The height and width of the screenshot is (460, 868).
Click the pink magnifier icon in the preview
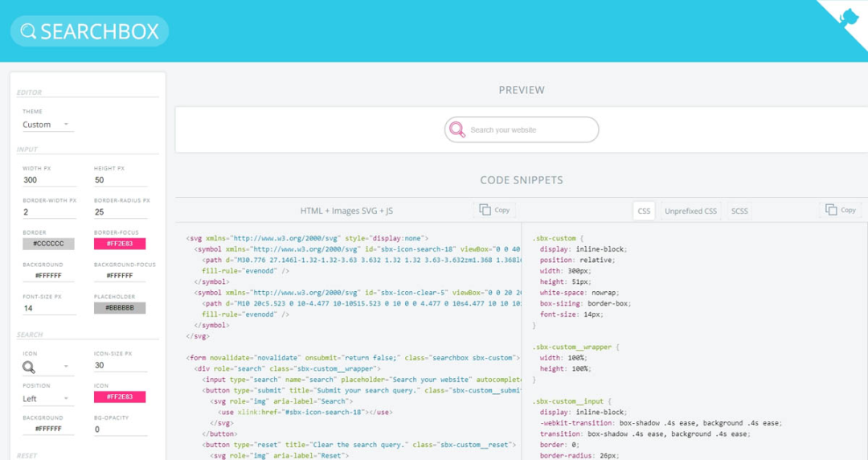(x=457, y=129)
